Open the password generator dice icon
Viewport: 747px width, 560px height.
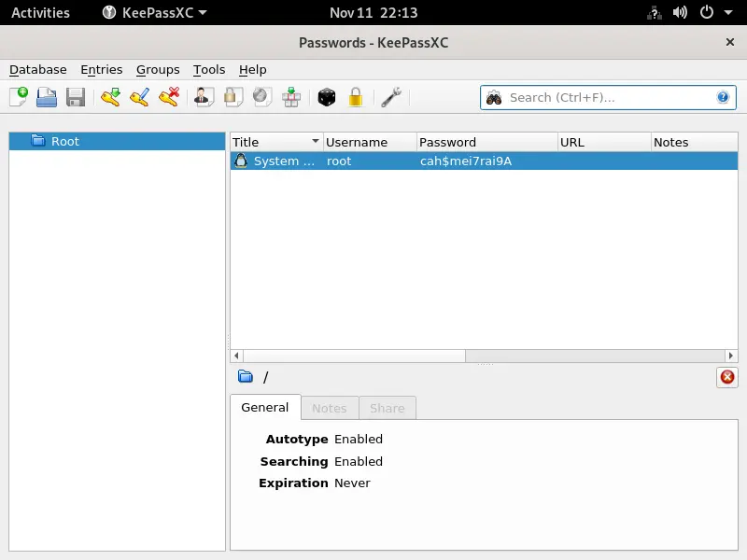coord(327,97)
